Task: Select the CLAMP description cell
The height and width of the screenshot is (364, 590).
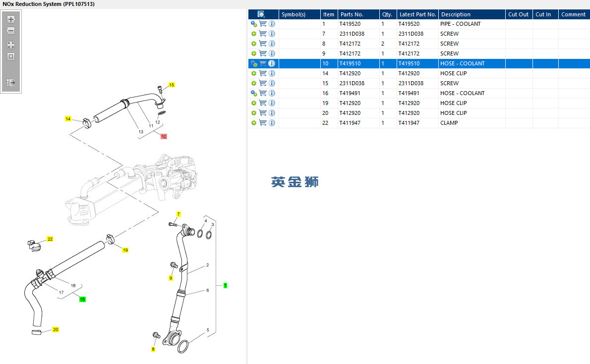Action: [472, 123]
